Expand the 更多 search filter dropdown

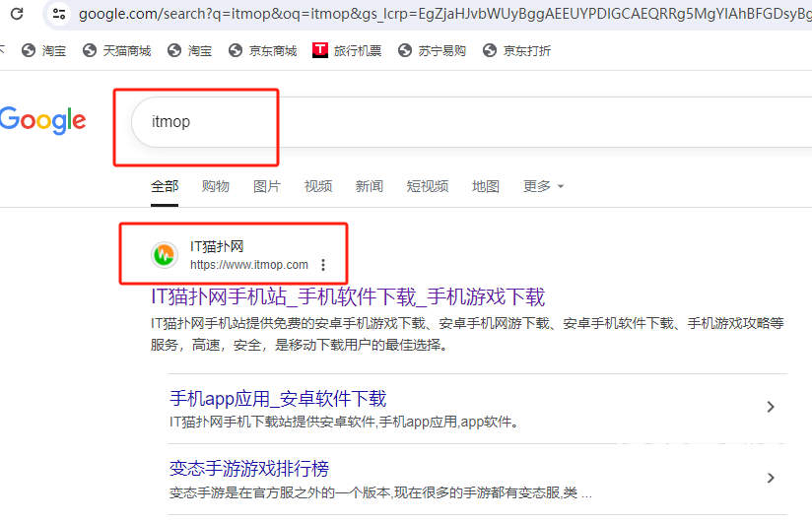544,186
